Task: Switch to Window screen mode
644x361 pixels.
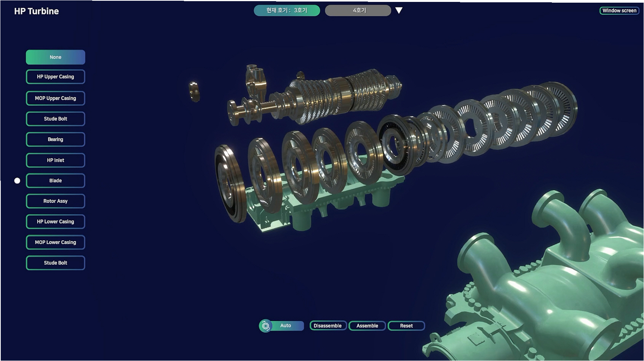Action: point(619,11)
